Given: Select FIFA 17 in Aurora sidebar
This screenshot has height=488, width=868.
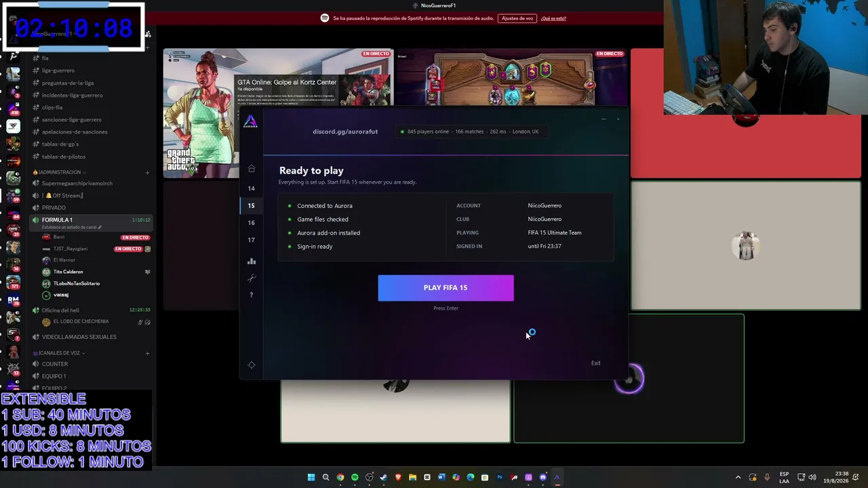Looking at the screenshot, I should [x=251, y=240].
